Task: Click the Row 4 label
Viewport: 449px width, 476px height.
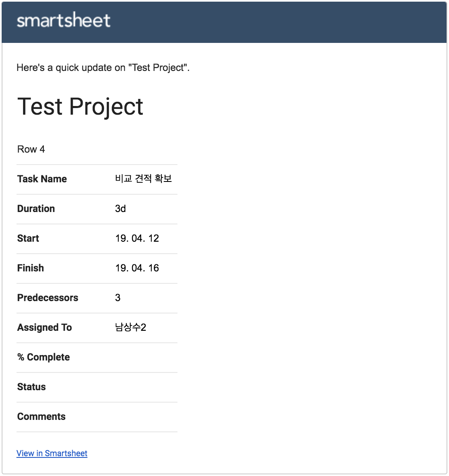Action: [31, 149]
